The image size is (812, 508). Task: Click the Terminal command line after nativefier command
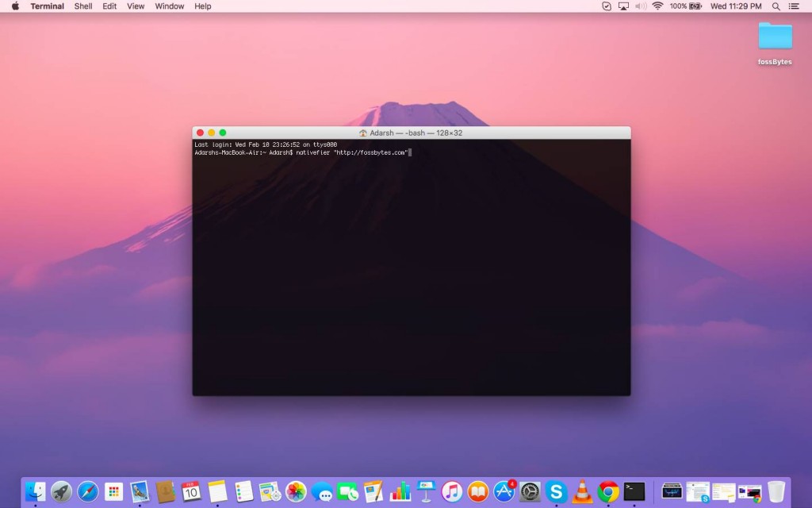pos(412,152)
